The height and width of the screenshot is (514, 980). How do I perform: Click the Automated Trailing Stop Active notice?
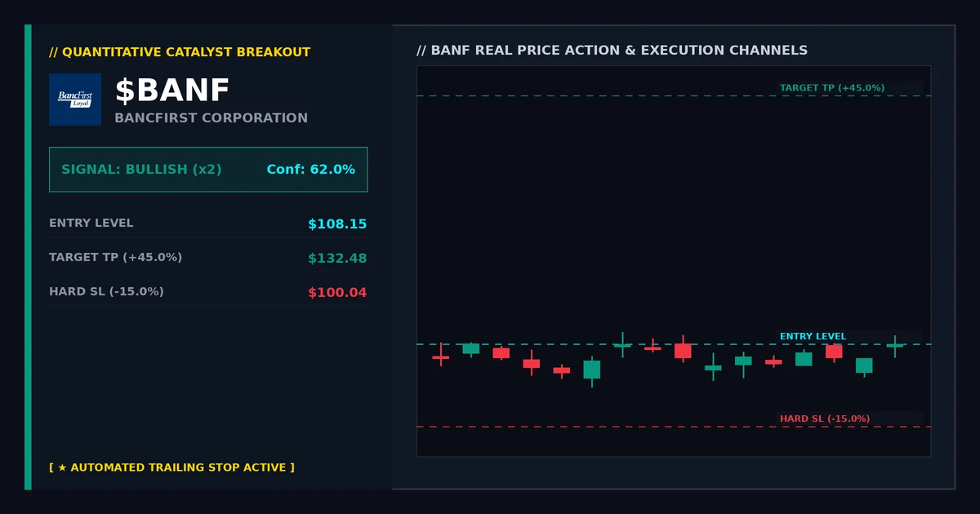pos(171,467)
